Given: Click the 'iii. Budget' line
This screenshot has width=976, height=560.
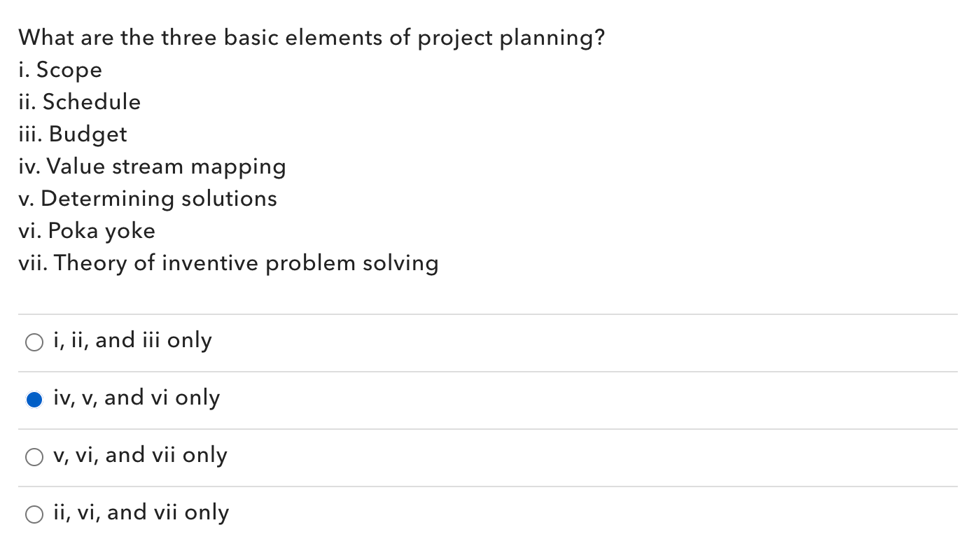Looking at the screenshot, I should coord(73,134).
